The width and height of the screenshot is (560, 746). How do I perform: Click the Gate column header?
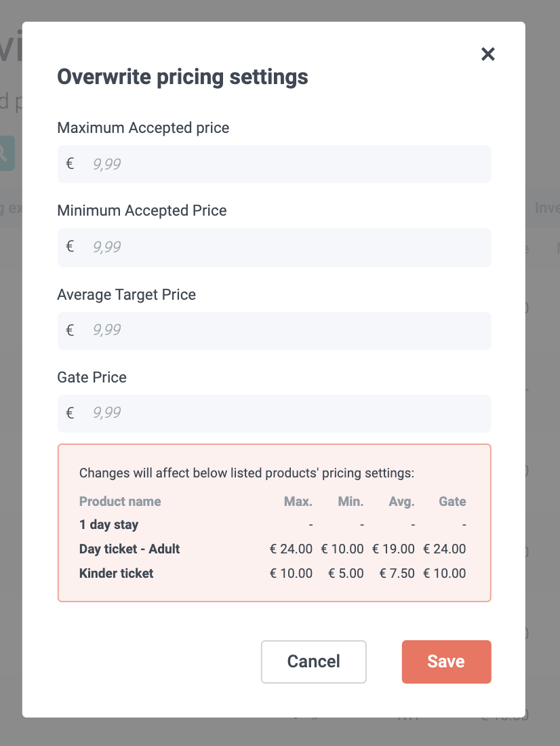click(x=452, y=502)
